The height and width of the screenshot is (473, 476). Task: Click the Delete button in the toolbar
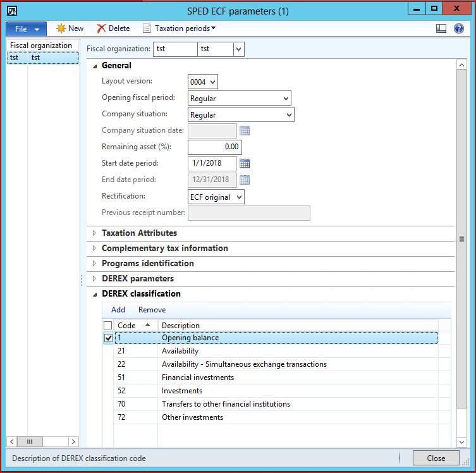pyautogui.click(x=113, y=28)
